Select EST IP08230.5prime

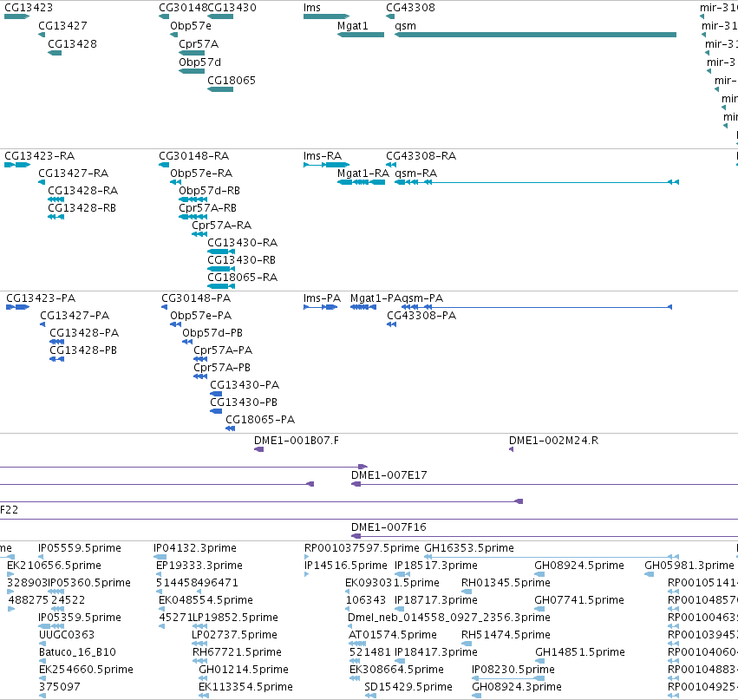[x=513, y=670]
